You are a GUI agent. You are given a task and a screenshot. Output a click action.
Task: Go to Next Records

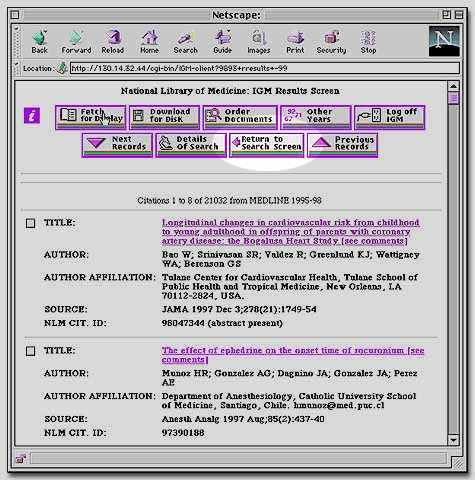117,145
